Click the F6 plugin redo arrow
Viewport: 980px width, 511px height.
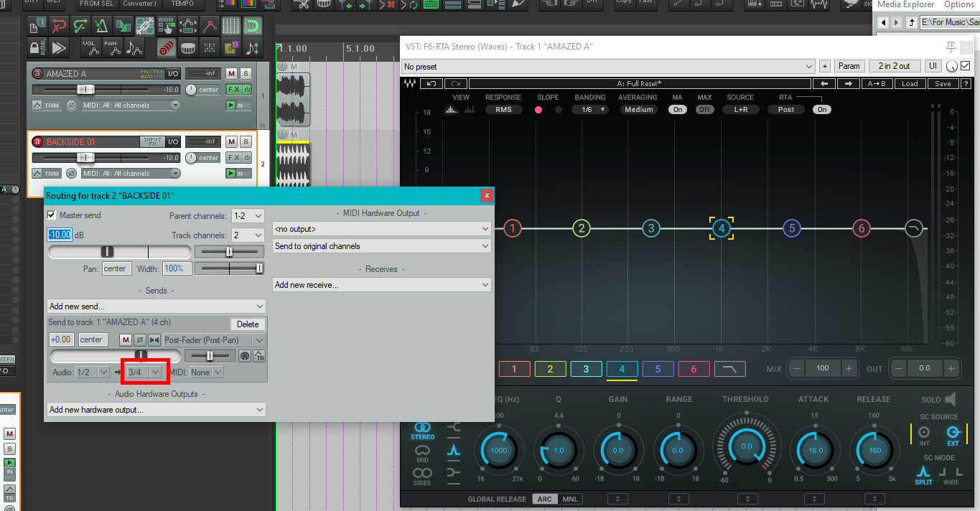tap(455, 83)
